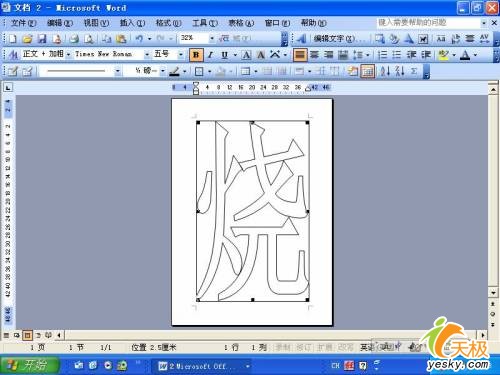Paste from the clipboard with the paste icon
The width and height of the screenshot is (500, 375).
click(x=121, y=39)
